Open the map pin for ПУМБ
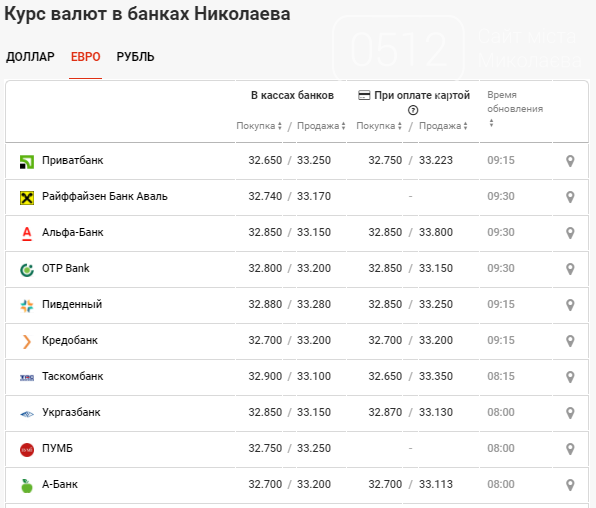Viewport: 596px width, 508px height. pyautogui.click(x=570, y=449)
